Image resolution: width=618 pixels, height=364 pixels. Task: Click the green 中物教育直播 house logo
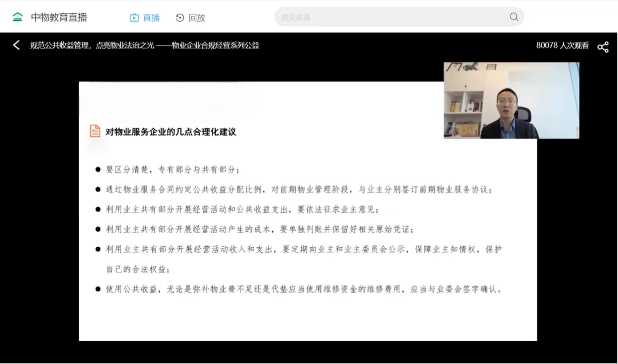tap(19, 17)
